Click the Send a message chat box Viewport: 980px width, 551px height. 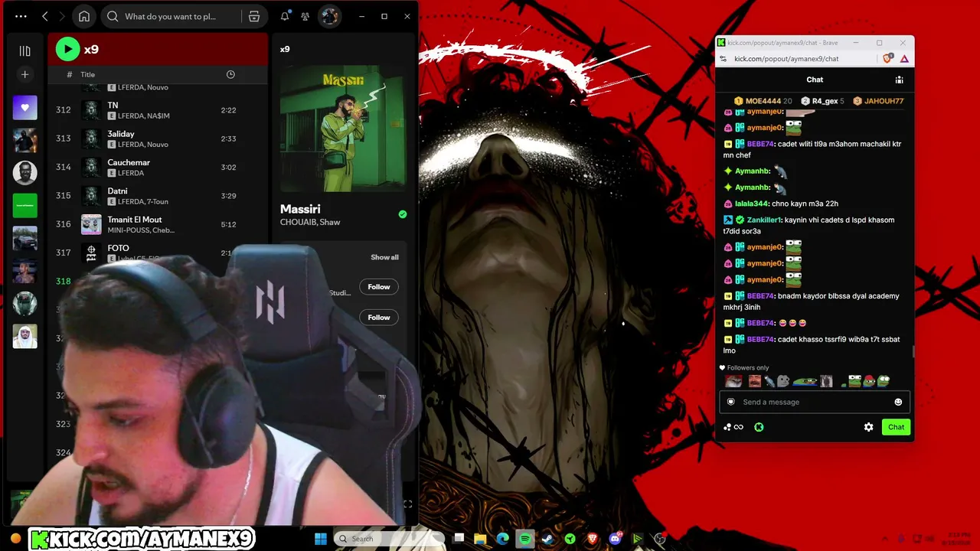(x=816, y=402)
